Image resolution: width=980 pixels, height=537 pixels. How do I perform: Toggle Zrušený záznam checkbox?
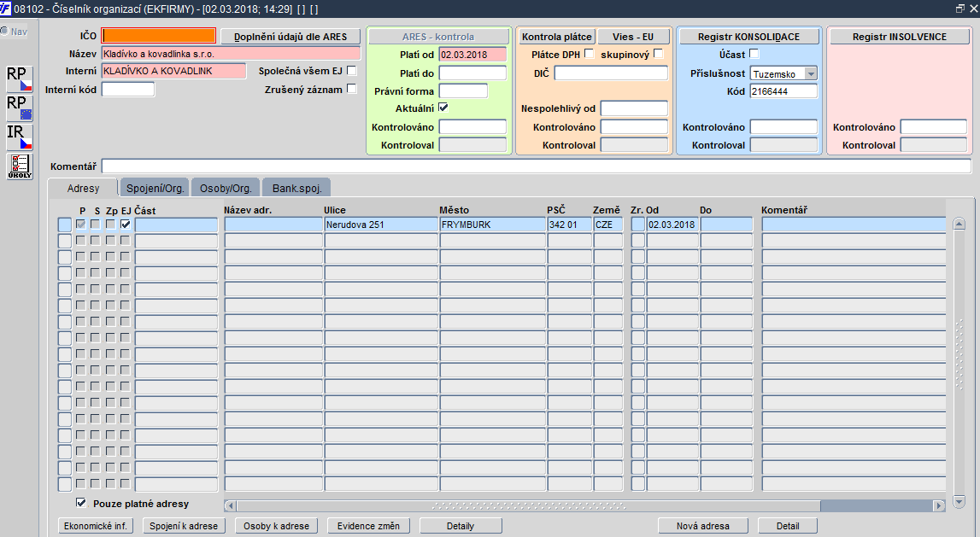pos(352,89)
